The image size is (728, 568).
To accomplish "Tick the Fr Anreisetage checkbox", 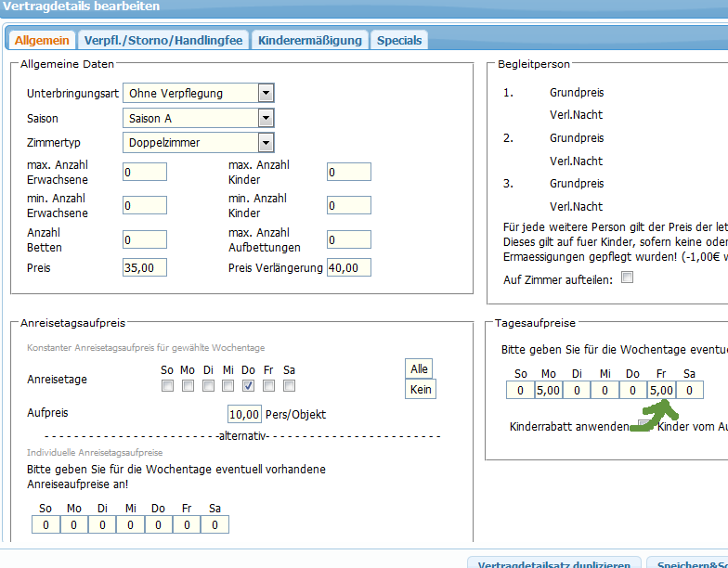I will [x=269, y=385].
